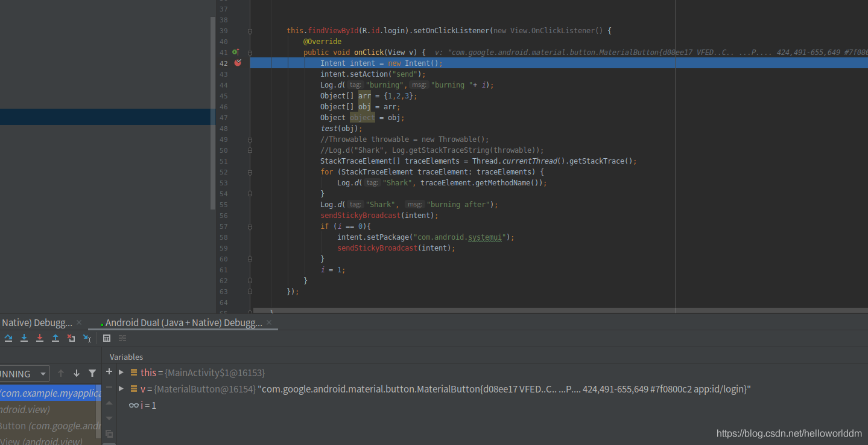Click line number 47 in the gutter
This screenshot has height=445, width=868.
coord(224,118)
